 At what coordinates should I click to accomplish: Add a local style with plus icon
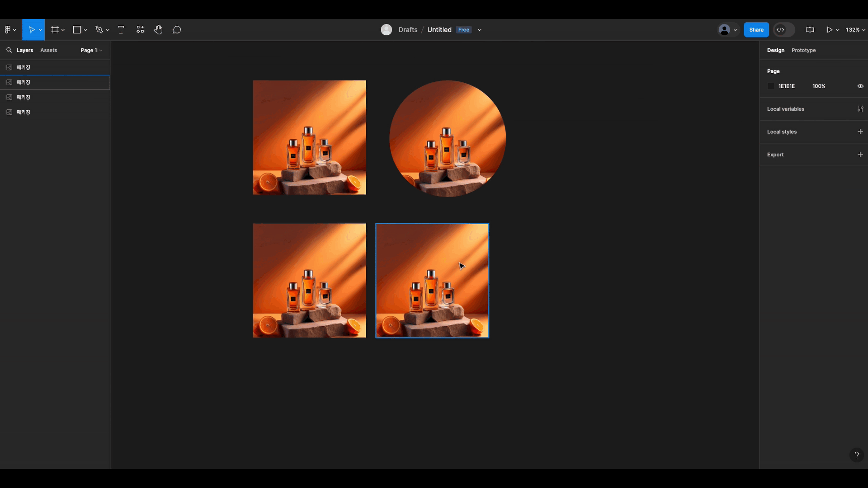860,131
